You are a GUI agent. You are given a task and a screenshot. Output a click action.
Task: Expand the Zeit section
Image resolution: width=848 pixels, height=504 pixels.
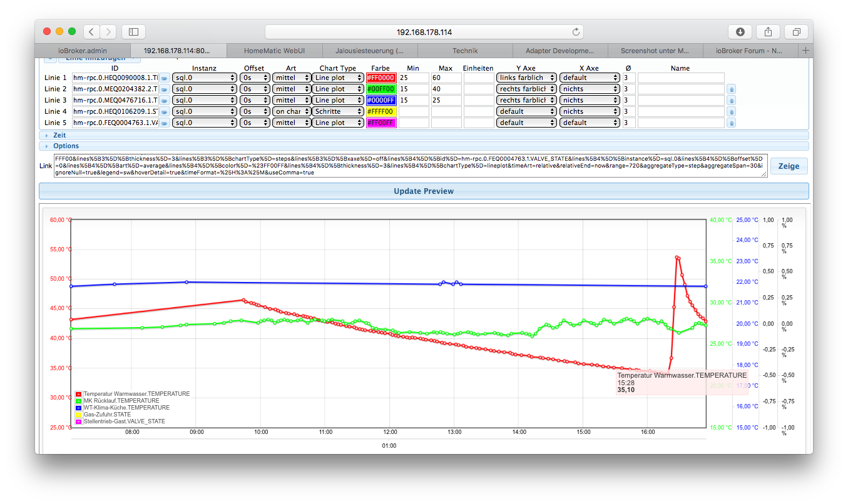click(x=424, y=135)
